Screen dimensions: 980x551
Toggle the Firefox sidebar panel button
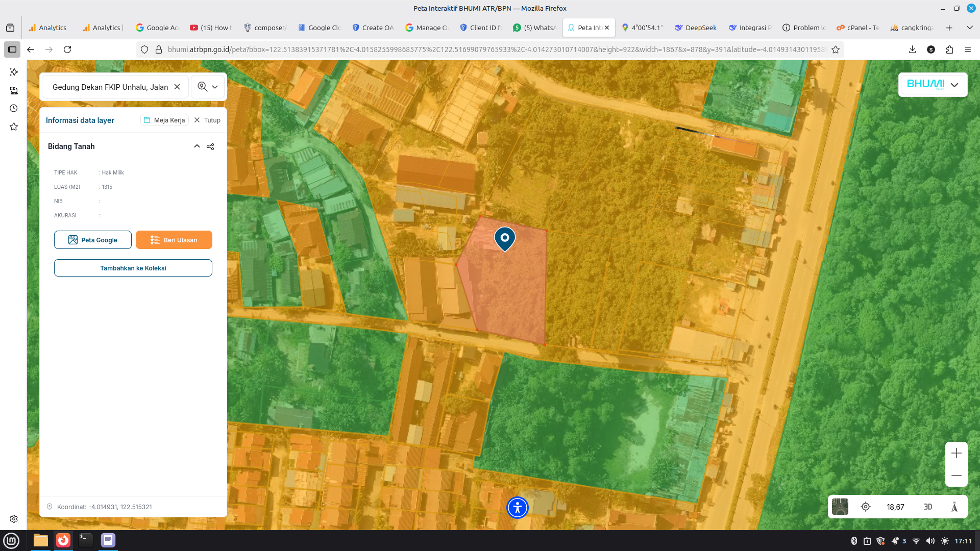click(x=12, y=49)
